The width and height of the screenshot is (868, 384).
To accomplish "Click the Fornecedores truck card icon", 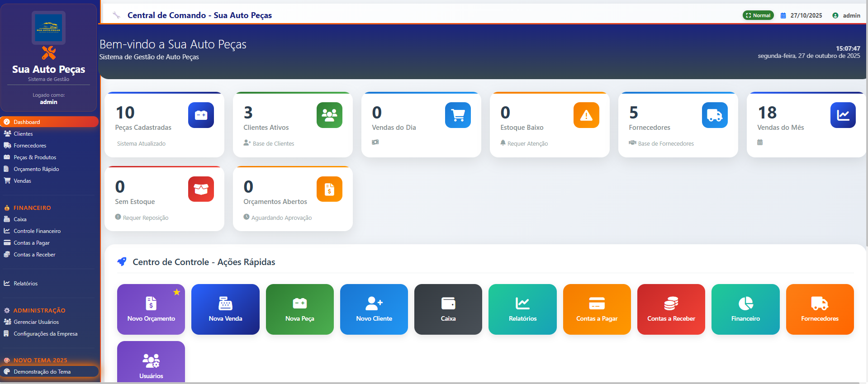I will tap(715, 115).
